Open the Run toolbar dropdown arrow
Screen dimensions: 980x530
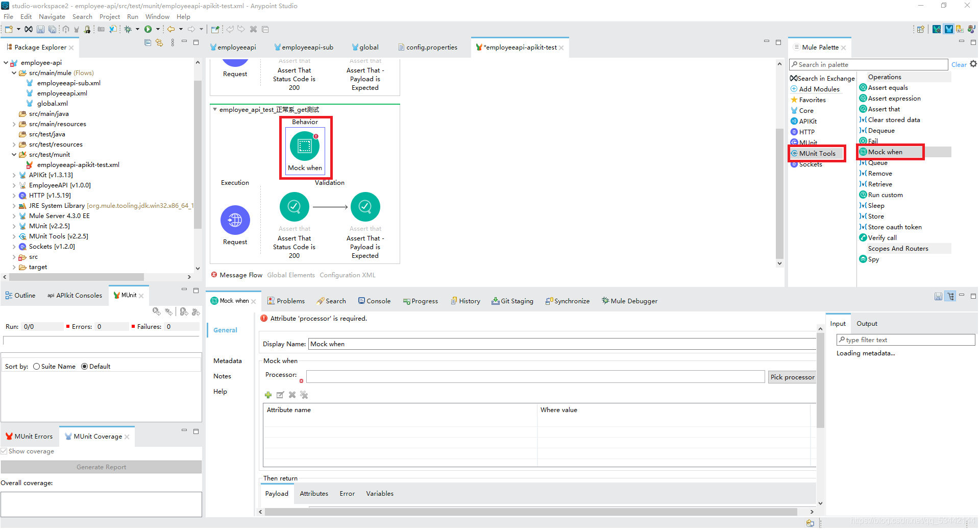158,29
